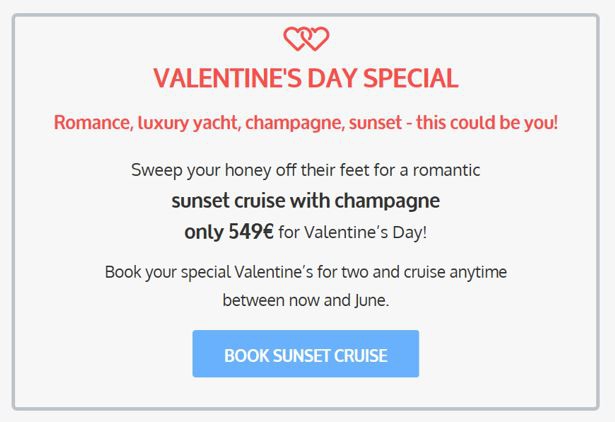Click the word 'Romance' starting the tagline

(93, 123)
